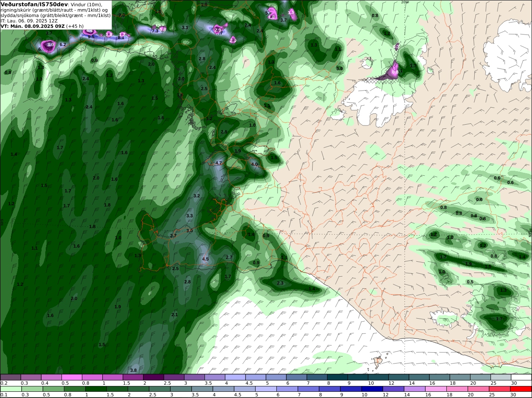The height and width of the screenshot is (398, 532).
Task: Click the 0.1 pale green rain legend swatch
Action: [11, 389]
